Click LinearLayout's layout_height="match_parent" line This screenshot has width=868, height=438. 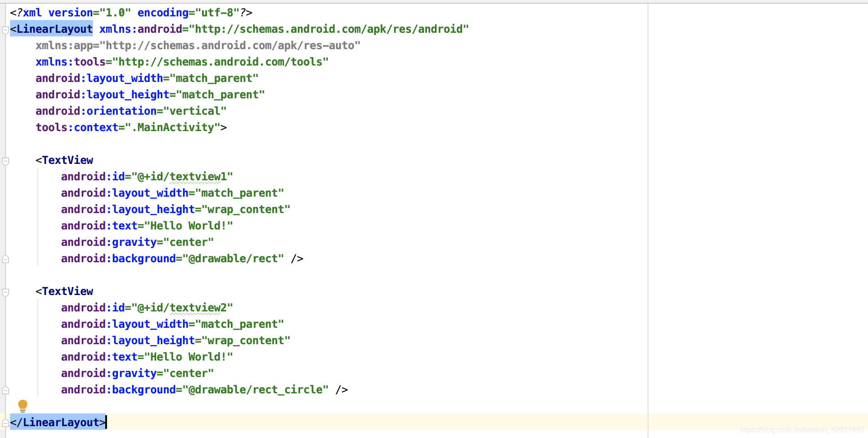(x=150, y=95)
